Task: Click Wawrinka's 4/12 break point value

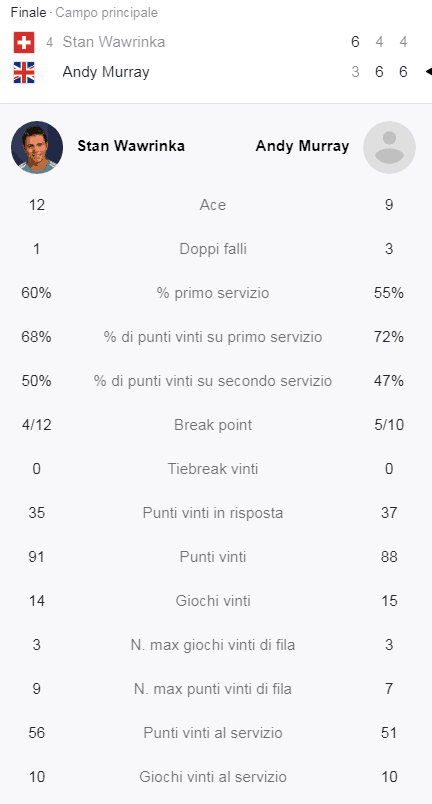Action: (x=37, y=425)
